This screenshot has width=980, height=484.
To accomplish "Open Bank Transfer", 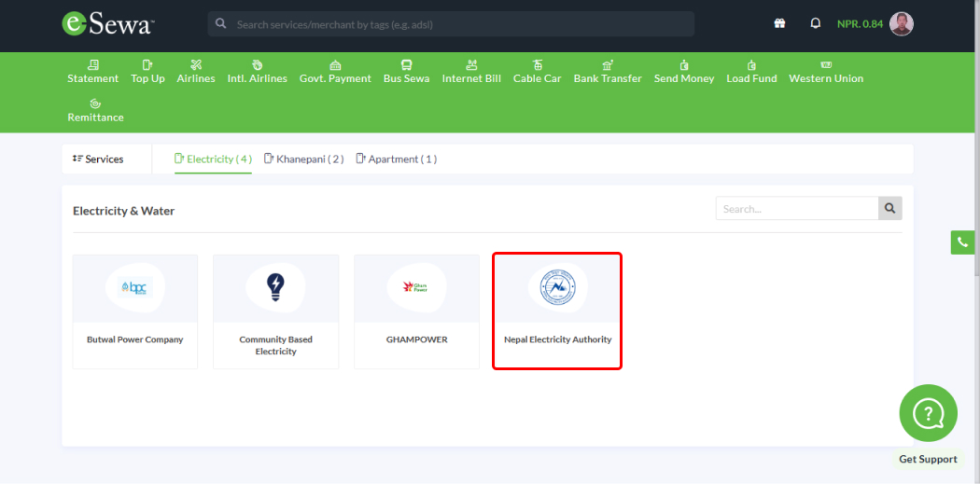I will point(608,72).
